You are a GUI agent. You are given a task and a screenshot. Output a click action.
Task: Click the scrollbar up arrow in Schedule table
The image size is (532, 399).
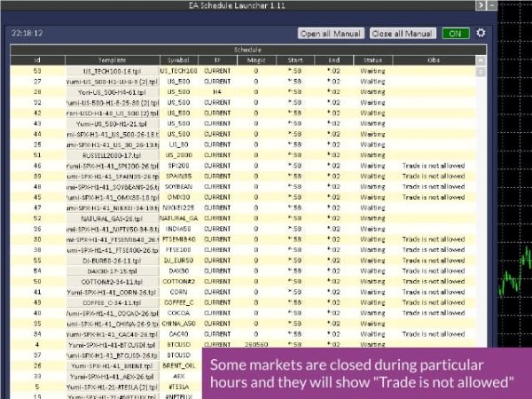tap(481, 60)
